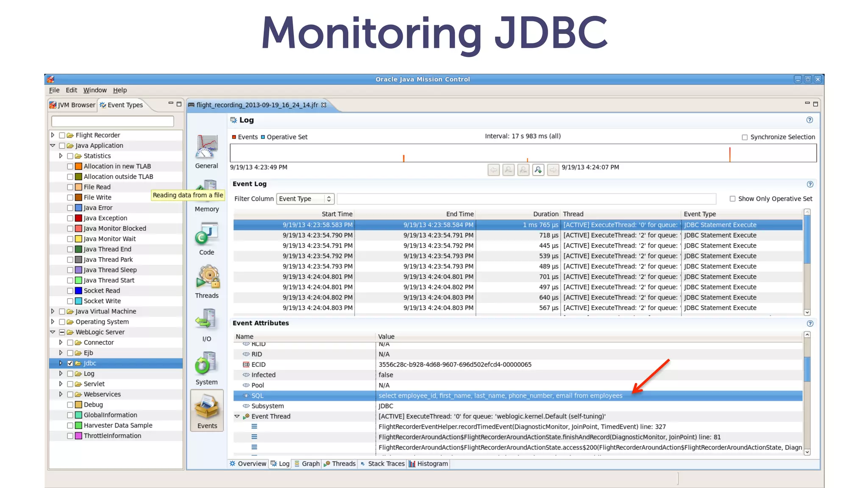
Task: Maximize the Event Types view panel
Action: pos(179,104)
